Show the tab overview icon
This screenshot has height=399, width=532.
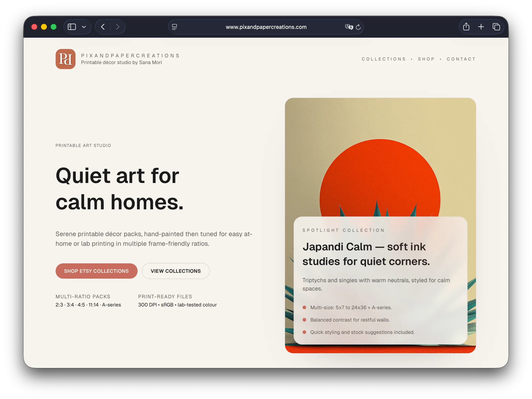496,27
